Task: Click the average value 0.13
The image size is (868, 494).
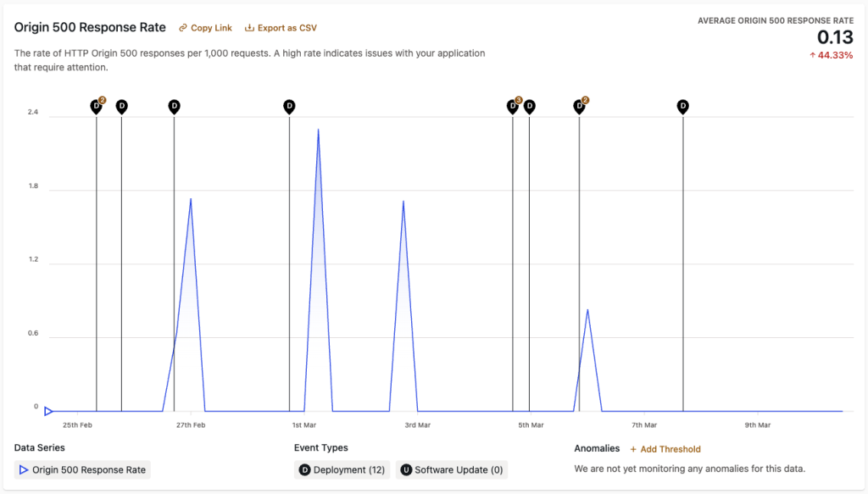Action: [835, 36]
